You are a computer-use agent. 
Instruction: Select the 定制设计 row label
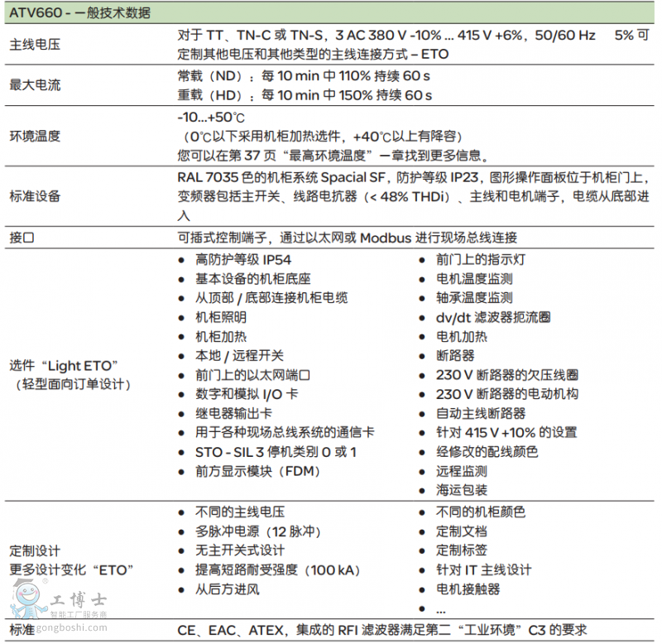[x=35, y=550]
